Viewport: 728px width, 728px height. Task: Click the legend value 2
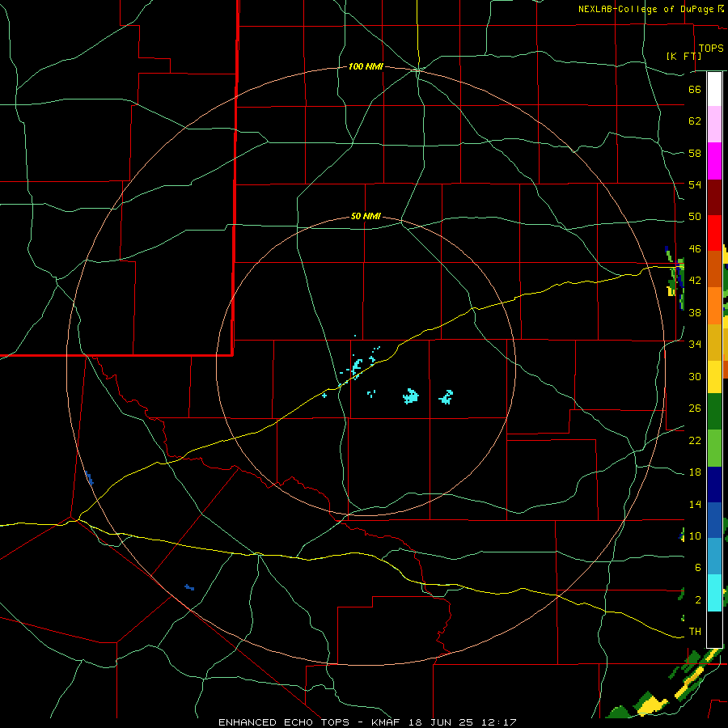click(x=697, y=600)
